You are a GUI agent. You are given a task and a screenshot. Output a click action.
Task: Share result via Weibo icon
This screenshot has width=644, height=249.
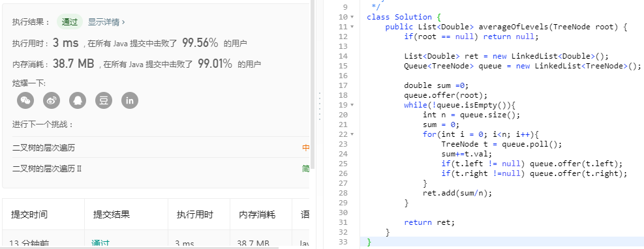coord(52,100)
